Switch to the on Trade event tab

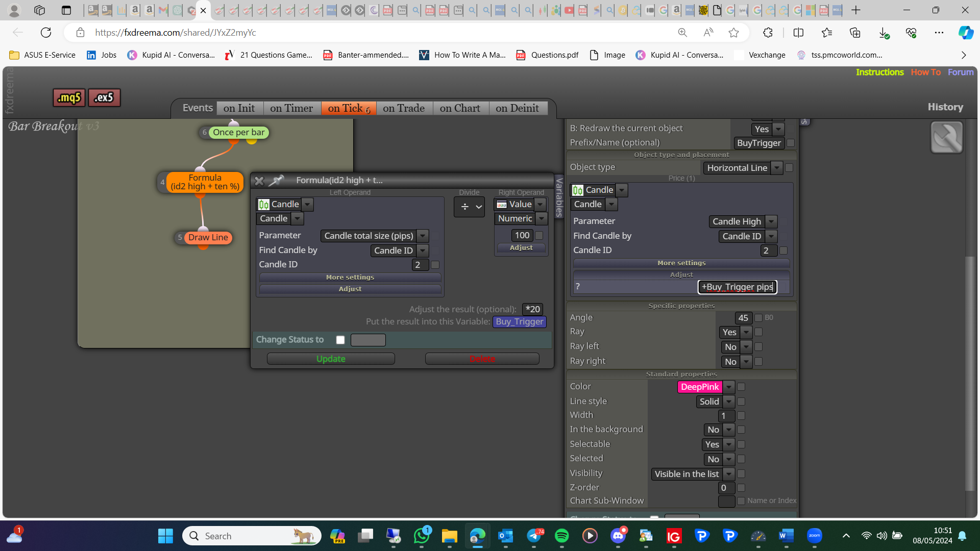pyautogui.click(x=404, y=108)
